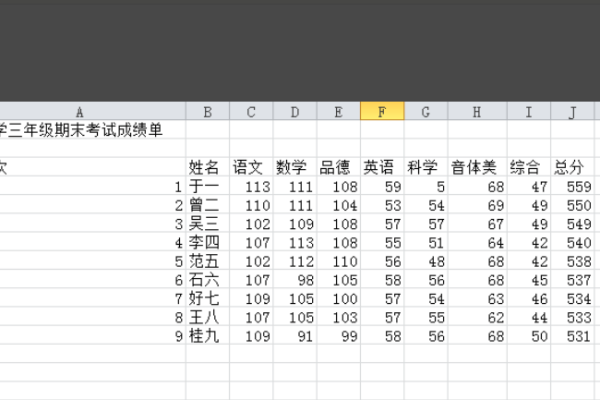Select 王八's 品德 score 103
The width and height of the screenshot is (600, 400).
[339, 317]
